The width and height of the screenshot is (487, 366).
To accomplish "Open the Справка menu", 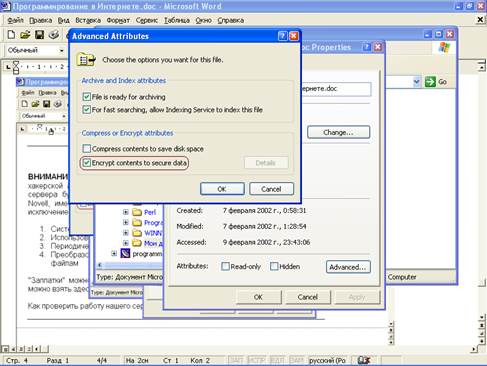I will pyautogui.click(x=231, y=20).
